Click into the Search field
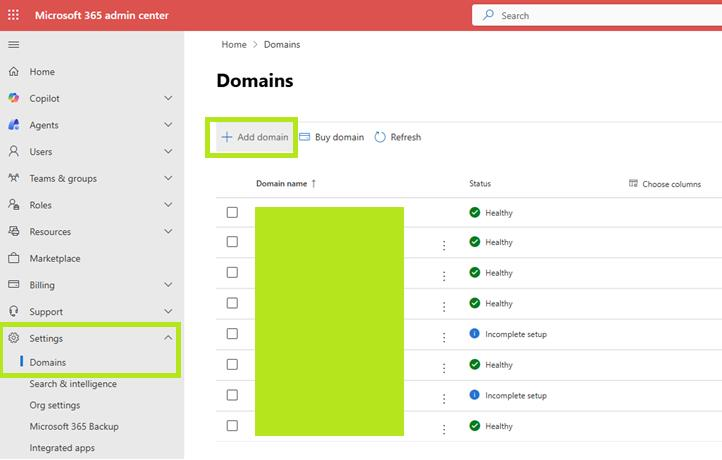722x460 pixels. coord(599,15)
